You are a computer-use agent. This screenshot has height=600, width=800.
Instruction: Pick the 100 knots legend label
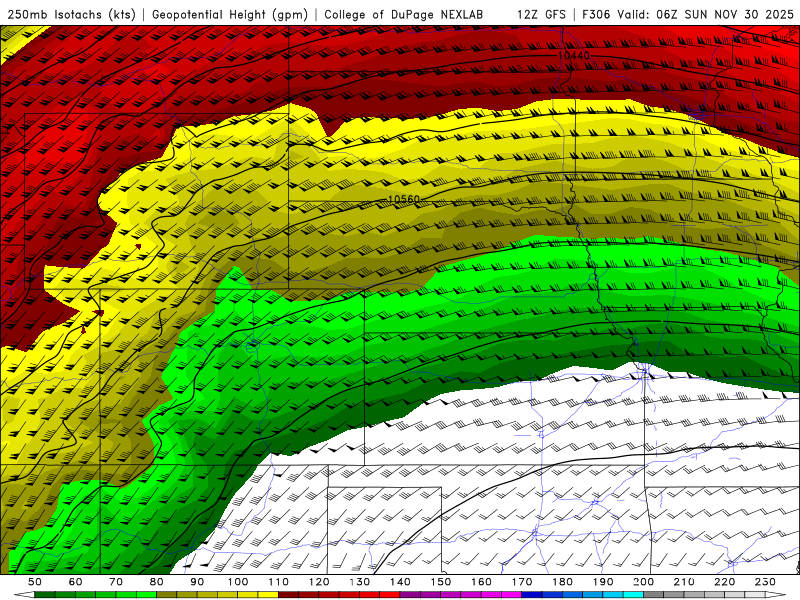click(238, 582)
